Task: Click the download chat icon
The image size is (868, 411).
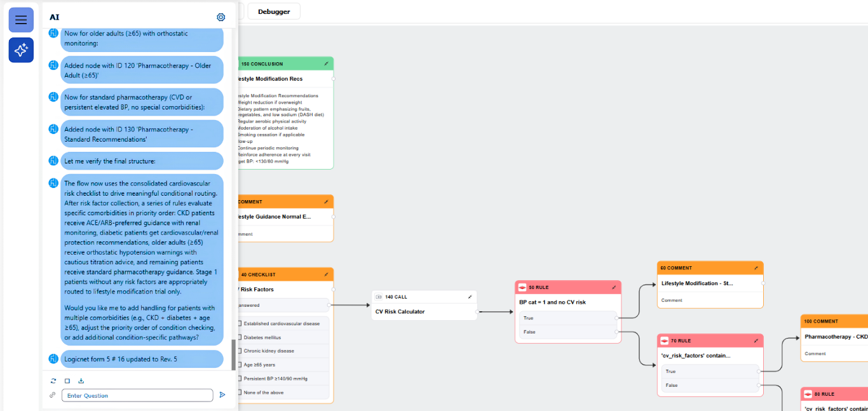Action: coord(81,381)
